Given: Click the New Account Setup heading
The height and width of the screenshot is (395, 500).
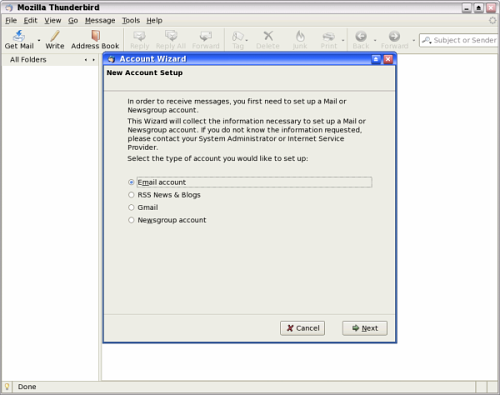Looking at the screenshot, I should 145,73.
